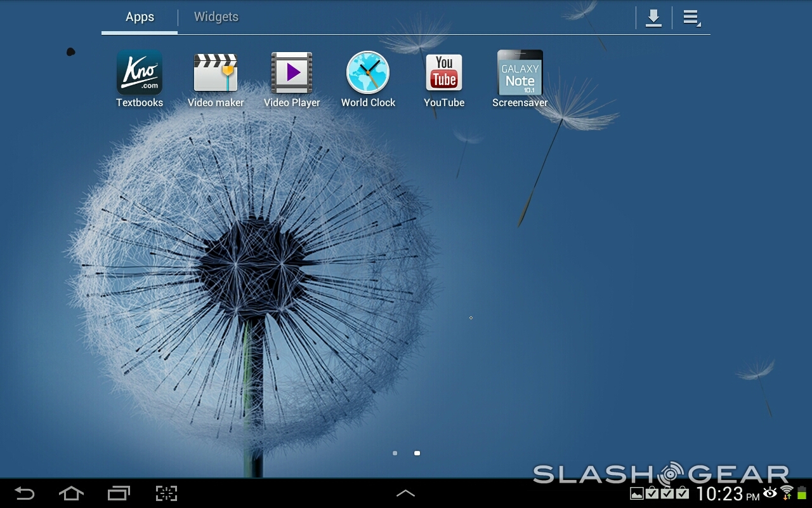Switch to the Widgets tab

(216, 17)
